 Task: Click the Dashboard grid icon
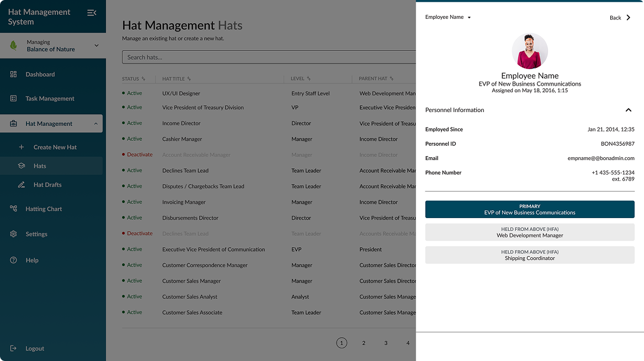pyautogui.click(x=14, y=74)
